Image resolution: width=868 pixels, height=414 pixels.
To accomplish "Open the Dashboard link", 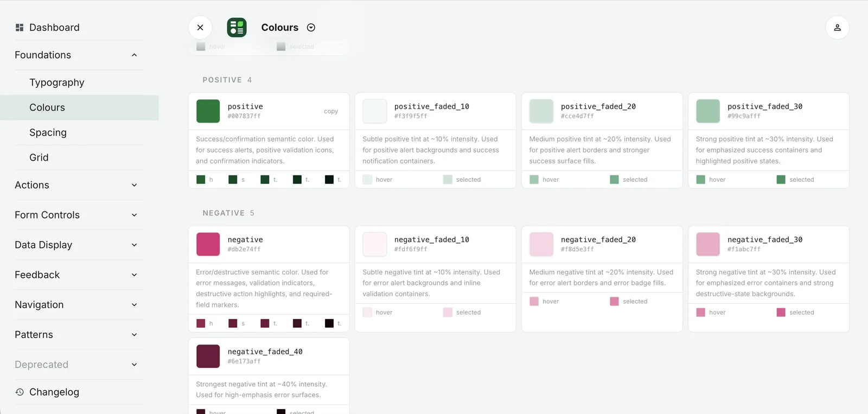I will pyautogui.click(x=54, y=27).
